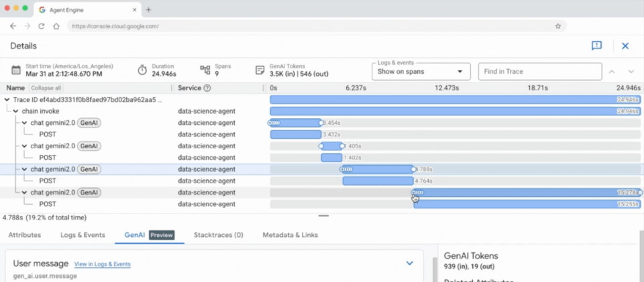This screenshot has height=282, width=644.
Task: Click the calendar start time icon
Action: (x=16, y=70)
